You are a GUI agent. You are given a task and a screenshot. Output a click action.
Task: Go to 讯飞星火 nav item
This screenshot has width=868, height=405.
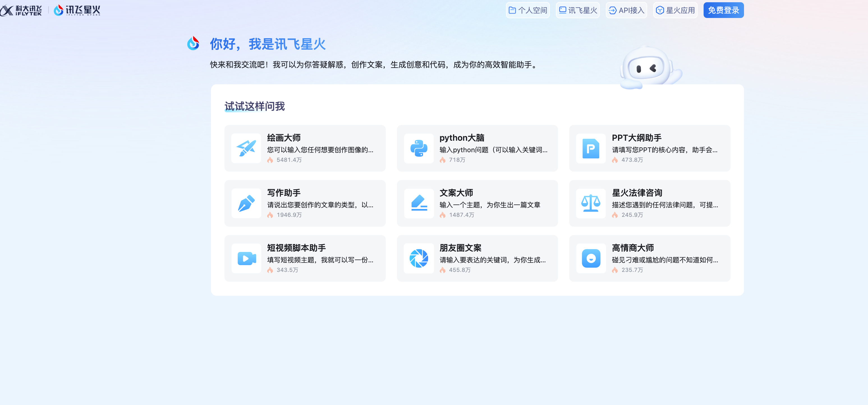tap(578, 10)
